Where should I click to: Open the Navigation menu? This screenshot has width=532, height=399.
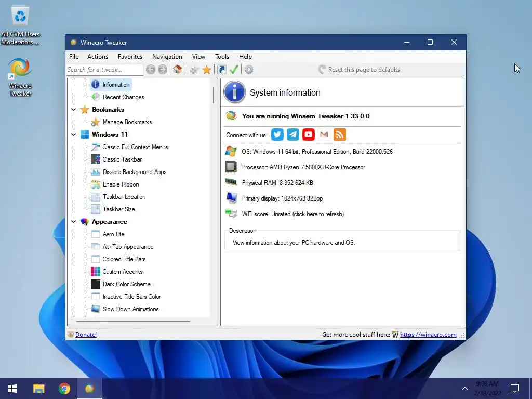pyautogui.click(x=167, y=57)
